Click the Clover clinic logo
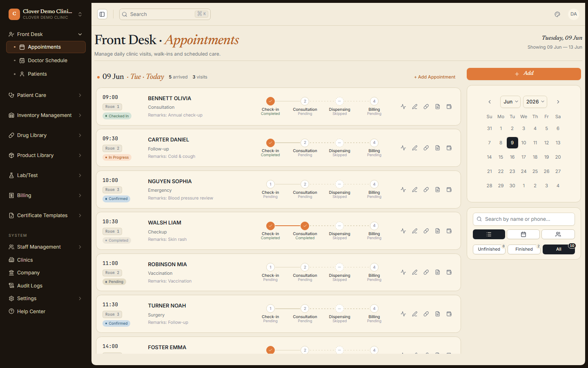The width and height of the screenshot is (588, 368). (x=14, y=14)
